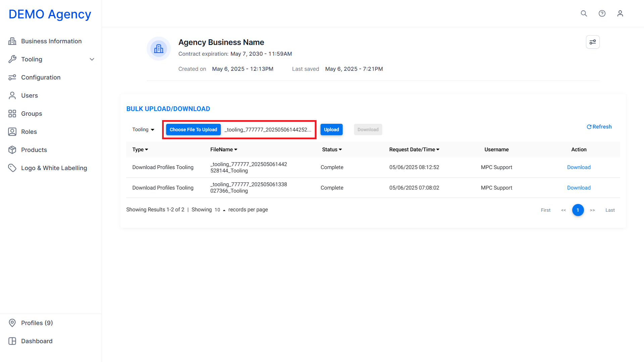Click the BULK UPLOAD/DOWNLOAD heading
Image resolution: width=644 pixels, height=362 pixels.
[168, 109]
